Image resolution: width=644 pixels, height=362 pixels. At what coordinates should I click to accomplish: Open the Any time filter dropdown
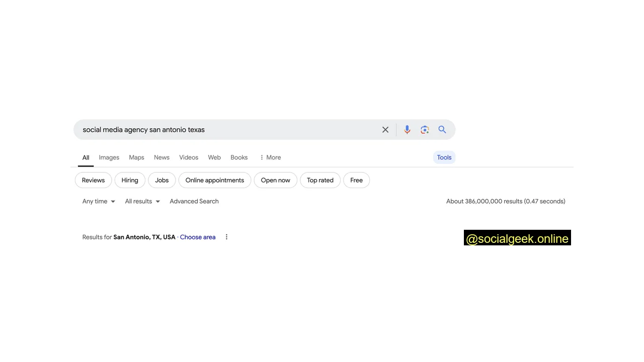(99, 201)
